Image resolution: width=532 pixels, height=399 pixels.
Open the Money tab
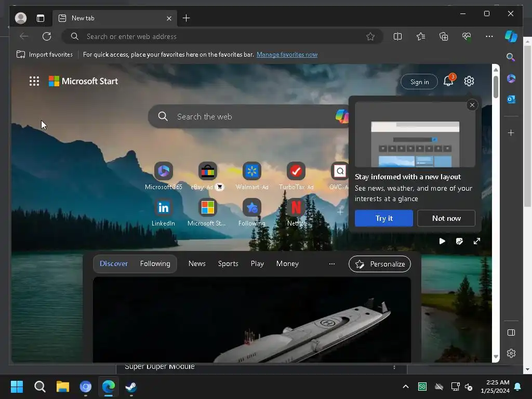tap(287, 263)
